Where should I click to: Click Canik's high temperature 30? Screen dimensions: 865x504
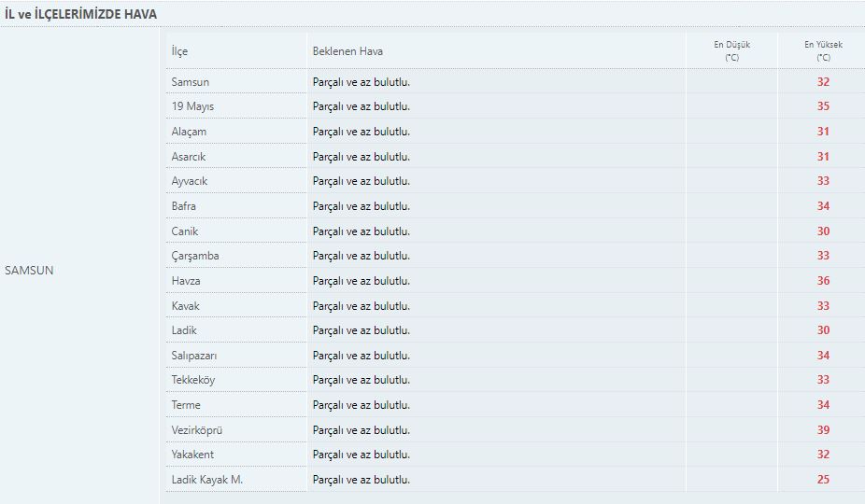point(823,231)
